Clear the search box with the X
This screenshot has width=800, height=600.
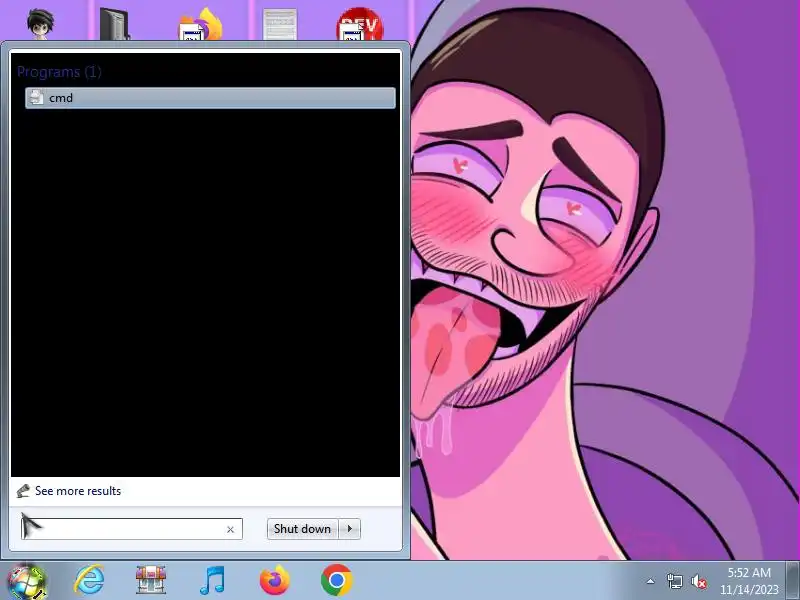pos(230,530)
